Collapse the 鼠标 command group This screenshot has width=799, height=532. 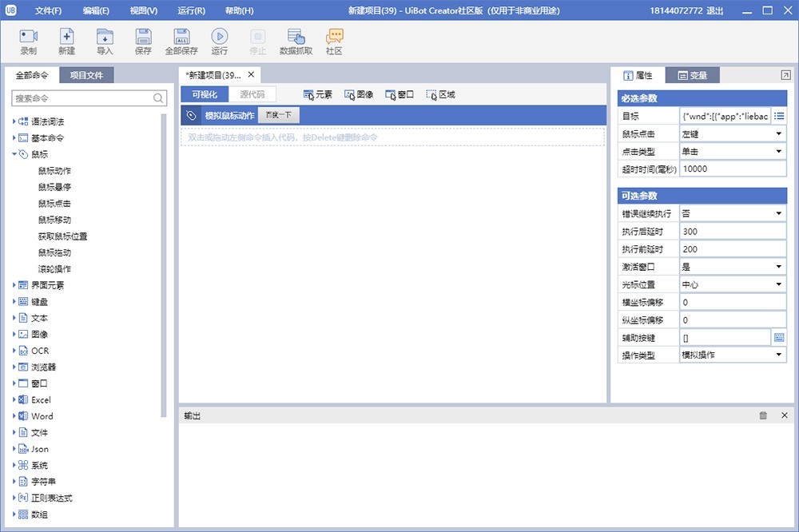15,154
